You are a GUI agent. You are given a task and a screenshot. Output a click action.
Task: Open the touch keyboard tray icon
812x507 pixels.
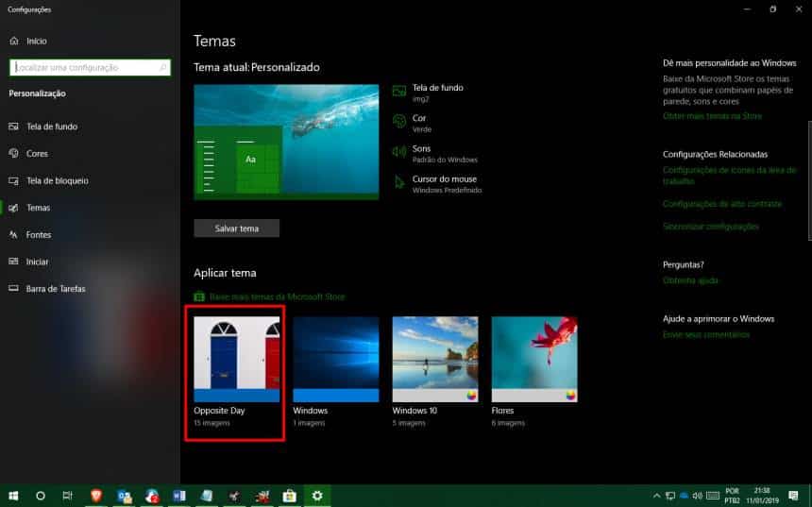point(713,496)
